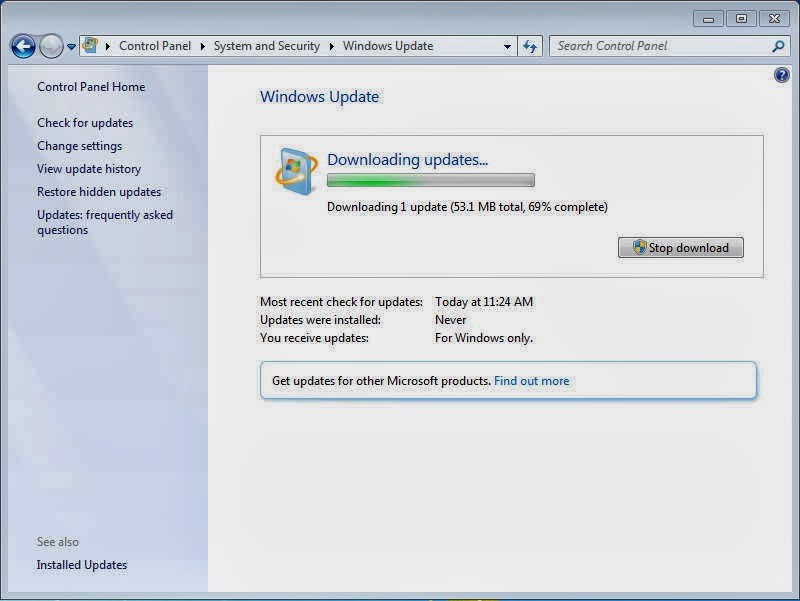Screen dimensions: 800x601
Task: Click the Downloading updates... heading
Action: [407, 160]
